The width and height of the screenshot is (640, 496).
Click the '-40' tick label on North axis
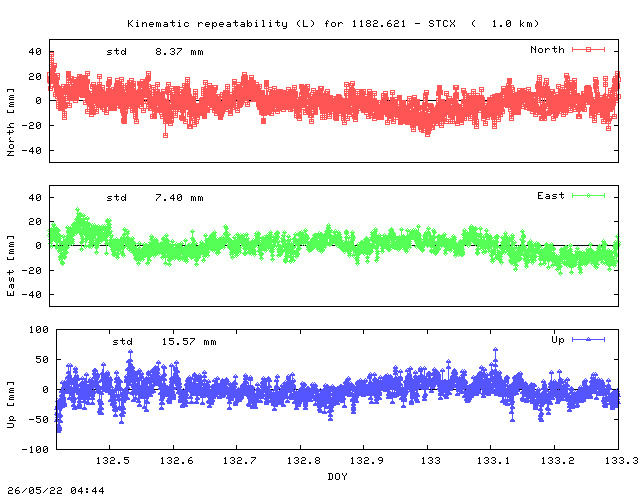tap(32, 151)
